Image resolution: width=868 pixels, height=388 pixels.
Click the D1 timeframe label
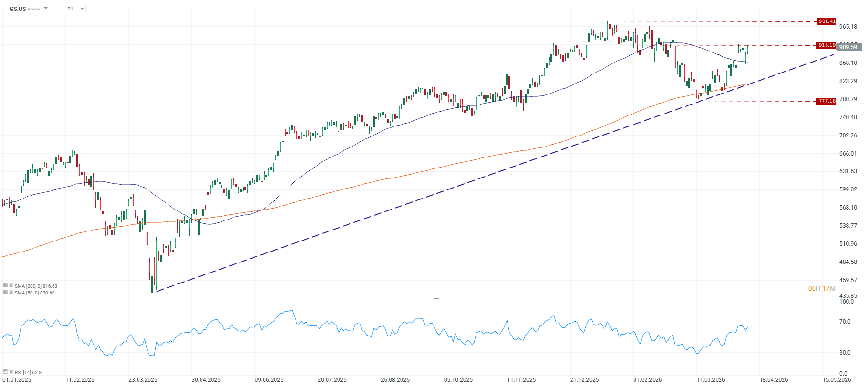click(70, 8)
